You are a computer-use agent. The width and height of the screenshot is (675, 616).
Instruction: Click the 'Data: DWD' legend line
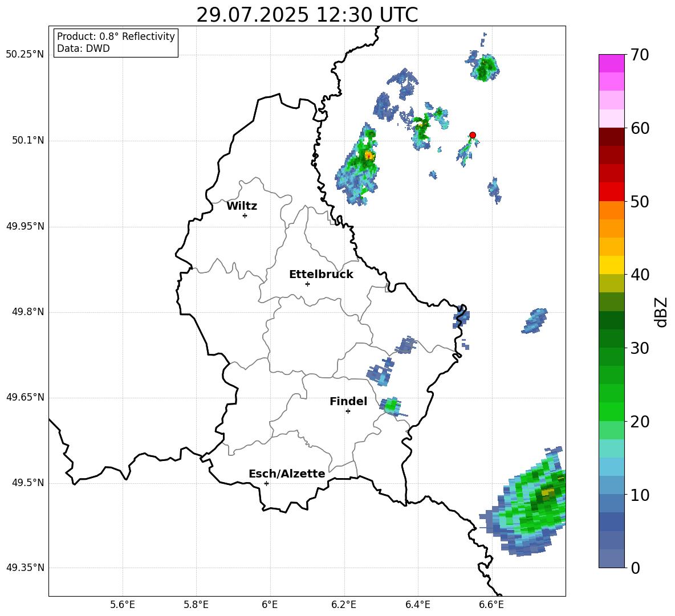83,48
